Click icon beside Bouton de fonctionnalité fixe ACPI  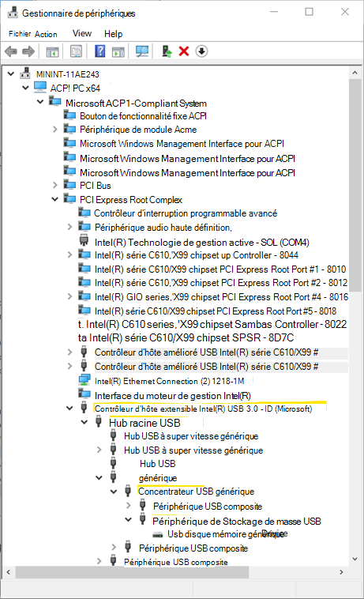(69, 115)
